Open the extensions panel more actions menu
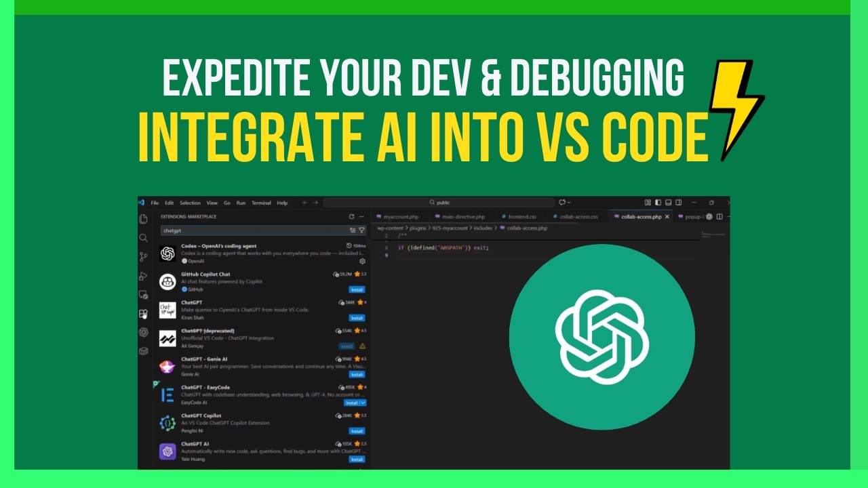Viewport: 868px width, 488px height. coord(361,216)
